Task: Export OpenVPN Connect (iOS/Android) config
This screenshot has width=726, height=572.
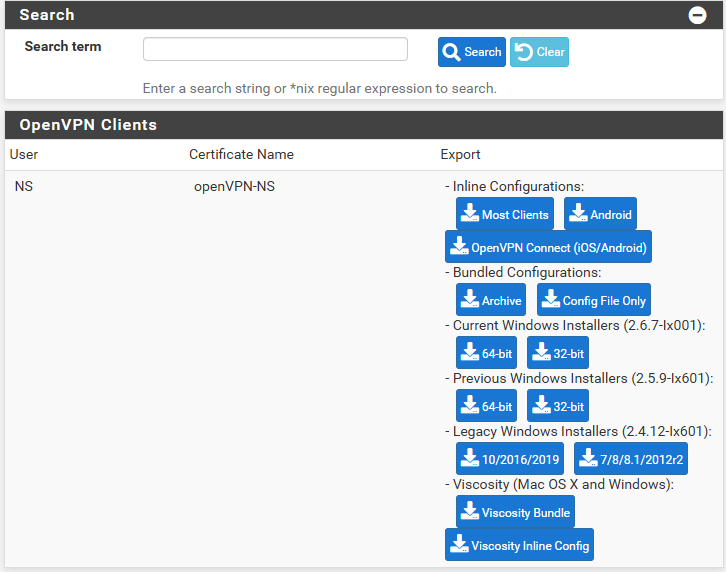Action: click(548, 246)
